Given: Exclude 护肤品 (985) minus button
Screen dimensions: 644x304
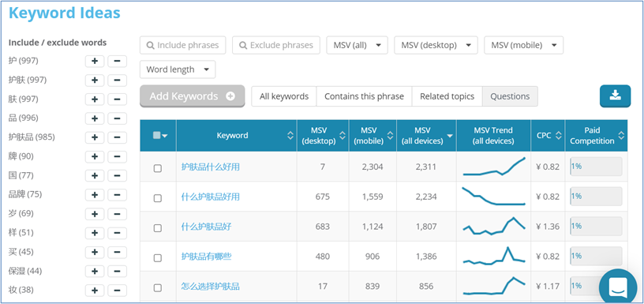Looking at the screenshot, I should point(117,137).
